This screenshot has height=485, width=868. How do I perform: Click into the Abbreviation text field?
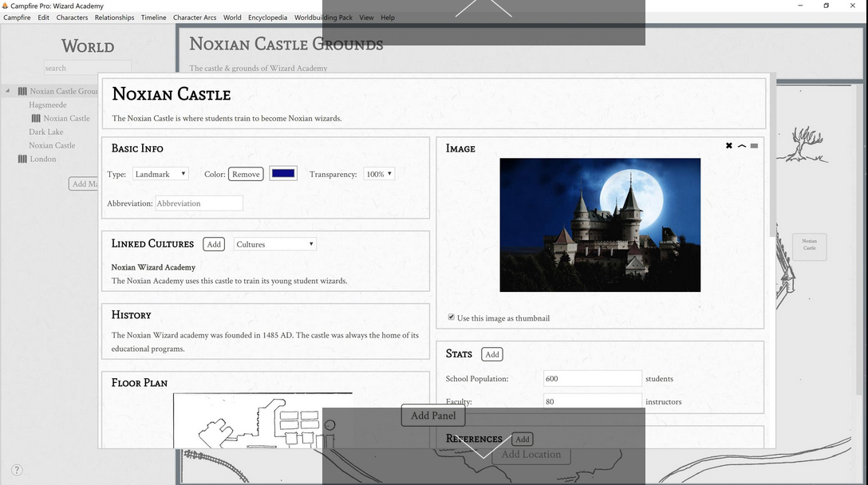[x=199, y=203]
